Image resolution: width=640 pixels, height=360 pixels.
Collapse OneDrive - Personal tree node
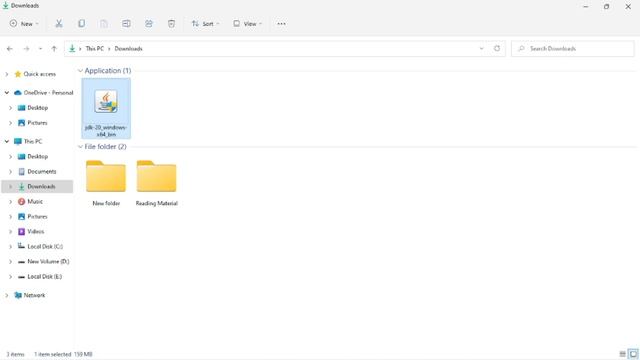(7, 93)
